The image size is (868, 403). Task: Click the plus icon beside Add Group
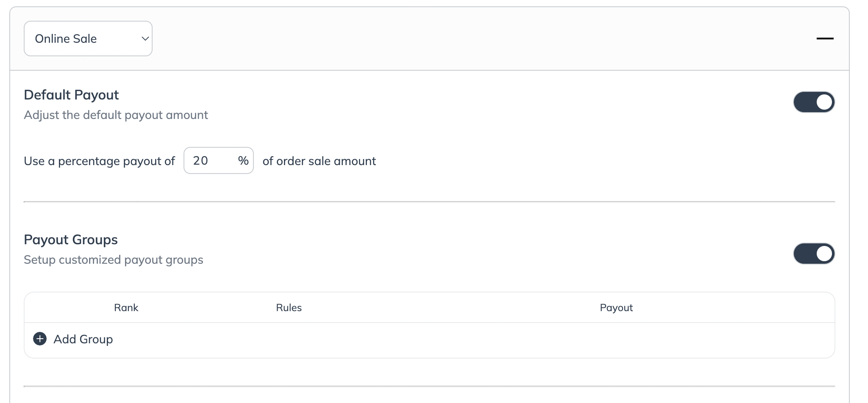click(40, 339)
